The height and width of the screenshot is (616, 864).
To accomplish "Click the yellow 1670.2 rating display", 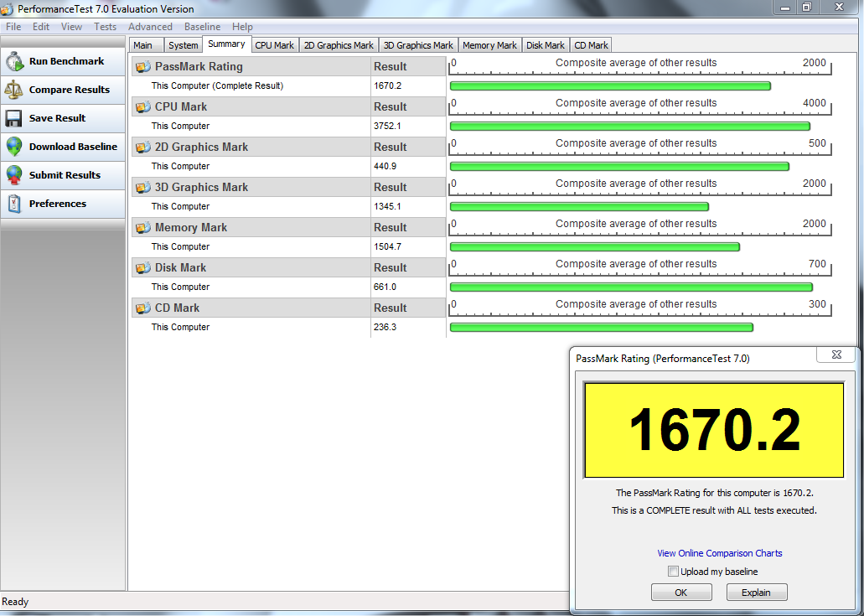I will click(x=713, y=429).
